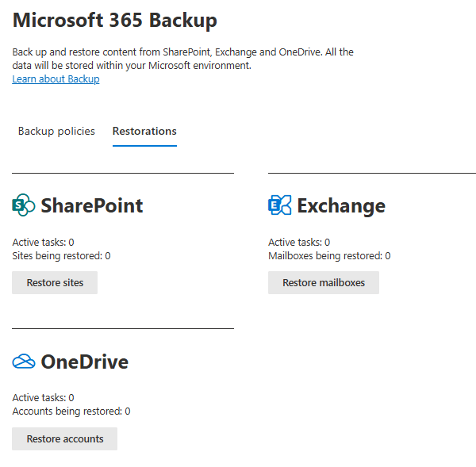
Task: Click the Sites being restored count
Action: [61, 256]
